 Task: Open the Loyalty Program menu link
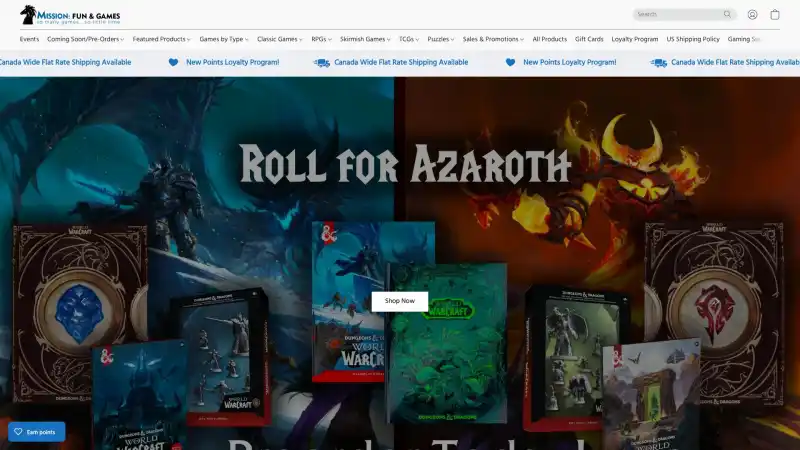point(635,39)
